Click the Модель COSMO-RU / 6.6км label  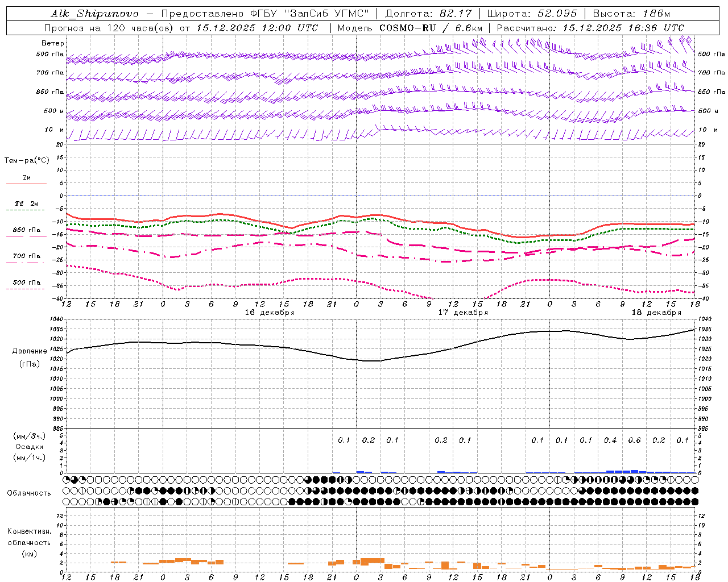(409, 28)
